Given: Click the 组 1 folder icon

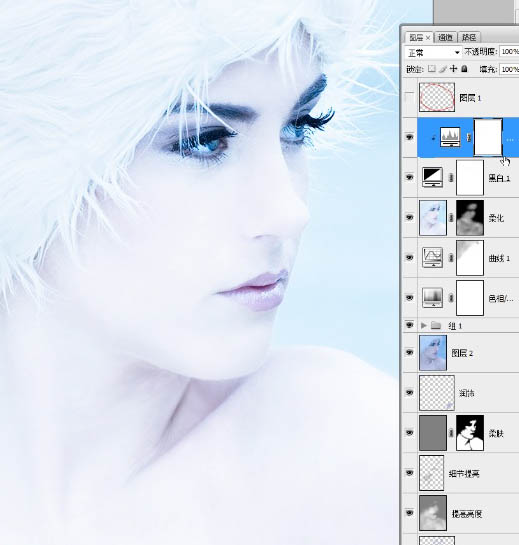Looking at the screenshot, I should click(x=436, y=325).
